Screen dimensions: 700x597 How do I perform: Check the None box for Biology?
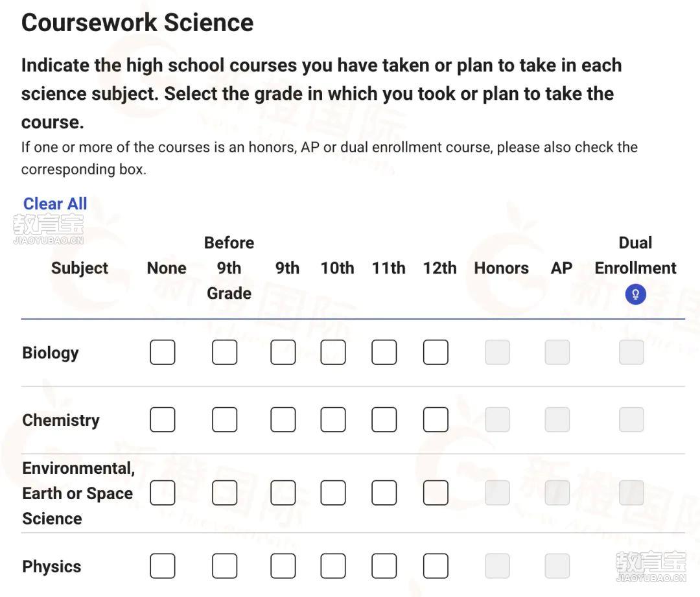(x=163, y=353)
